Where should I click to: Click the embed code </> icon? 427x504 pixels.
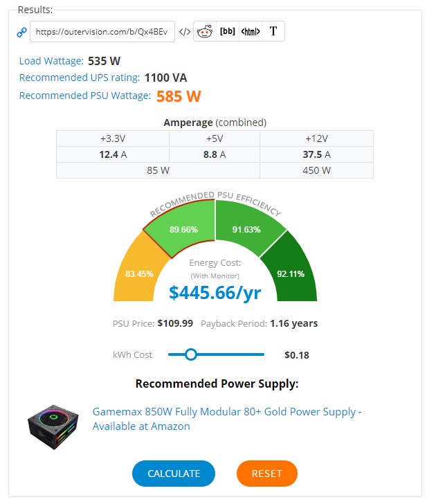(184, 31)
